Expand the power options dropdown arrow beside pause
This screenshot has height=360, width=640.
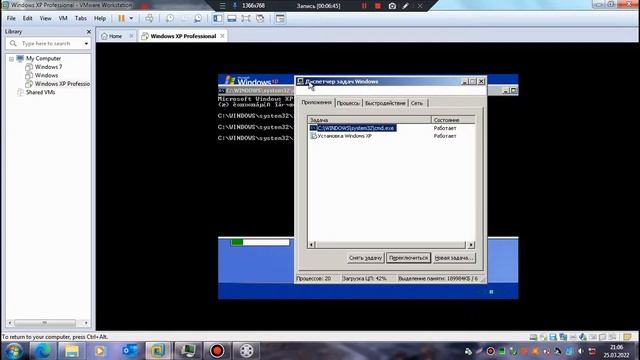[x=131, y=18]
